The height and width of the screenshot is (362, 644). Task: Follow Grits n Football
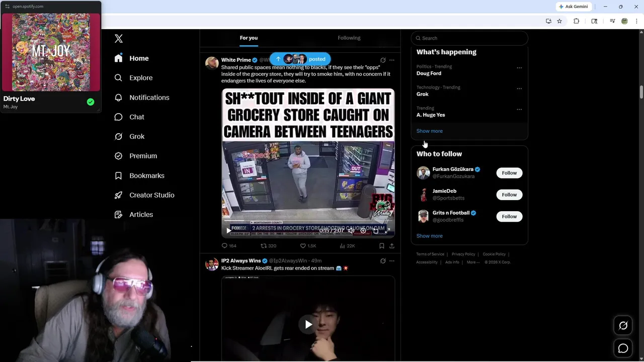tap(509, 216)
